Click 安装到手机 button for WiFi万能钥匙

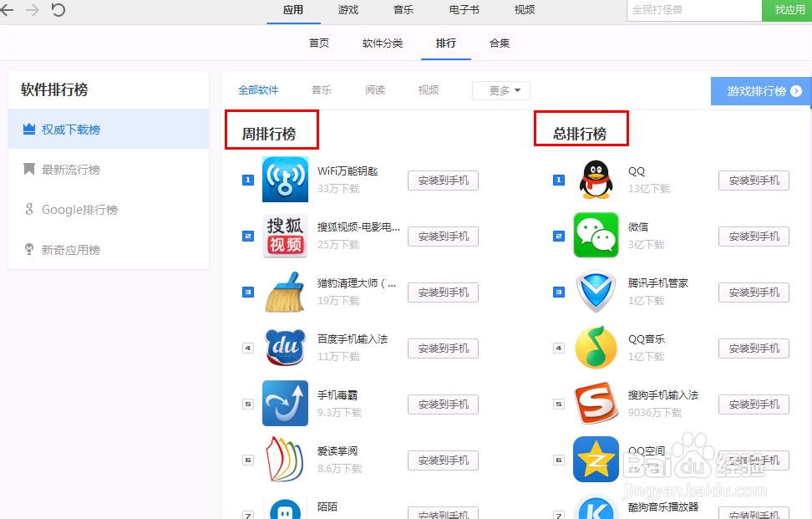[443, 181]
